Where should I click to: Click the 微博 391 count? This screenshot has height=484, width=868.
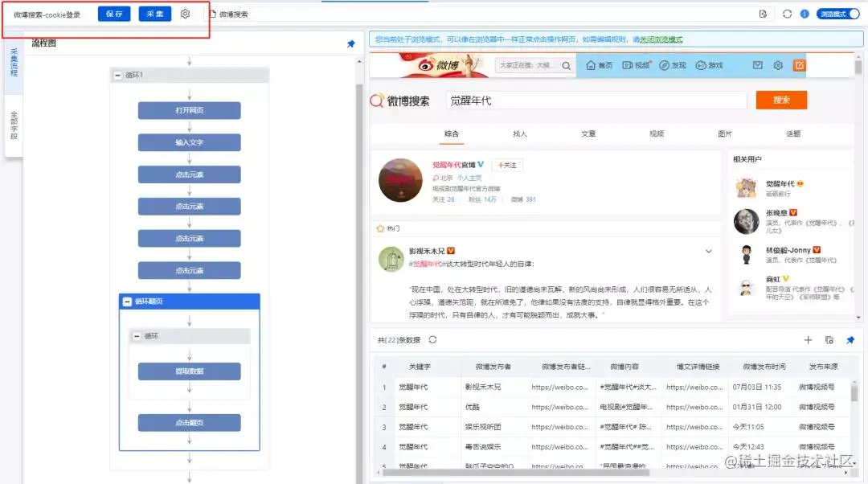pos(523,199)
